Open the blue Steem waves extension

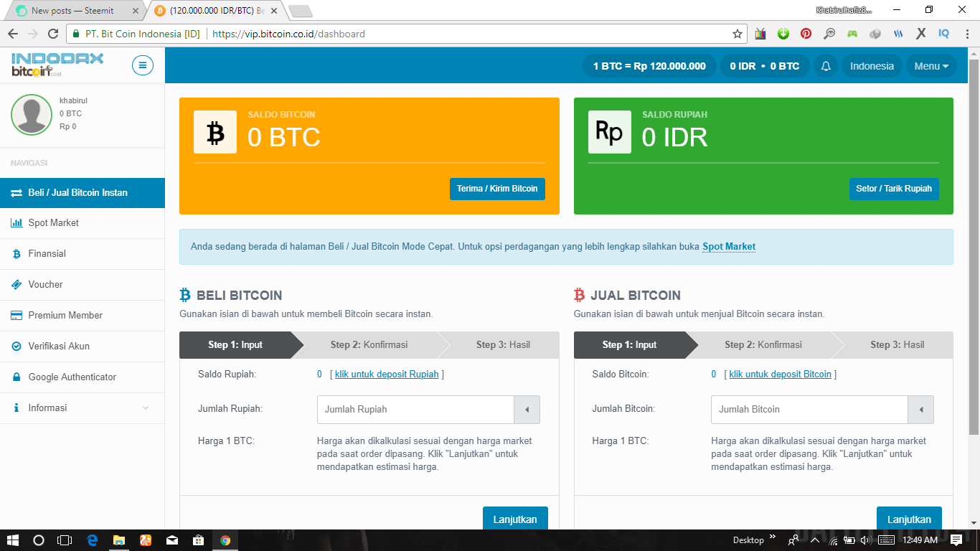(898, 34)
